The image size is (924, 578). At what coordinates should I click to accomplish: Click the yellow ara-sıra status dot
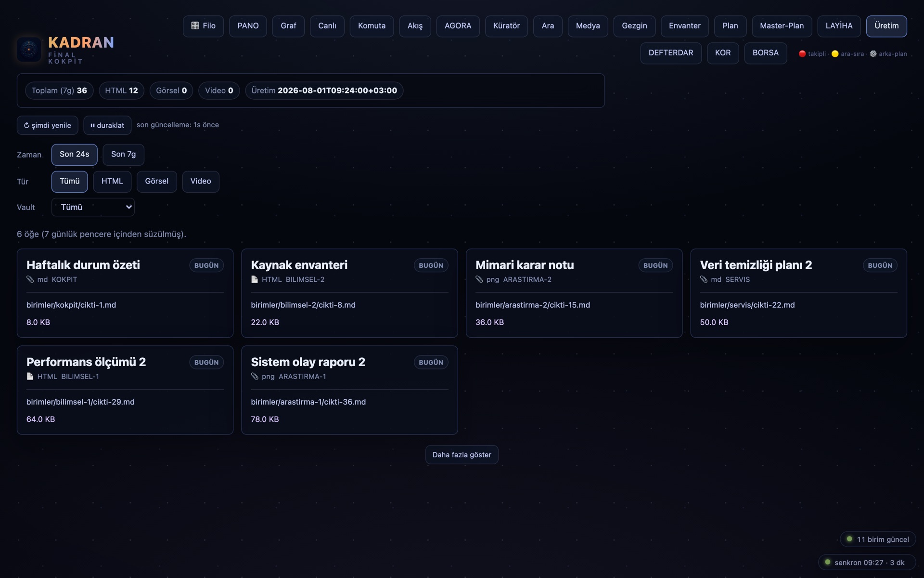pos(835,54)
